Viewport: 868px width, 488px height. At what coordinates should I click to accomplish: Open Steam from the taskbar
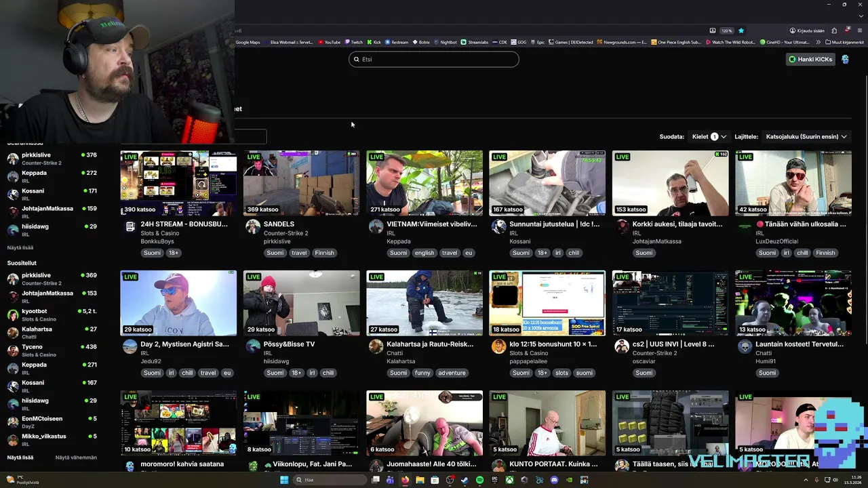coord(465,480)
